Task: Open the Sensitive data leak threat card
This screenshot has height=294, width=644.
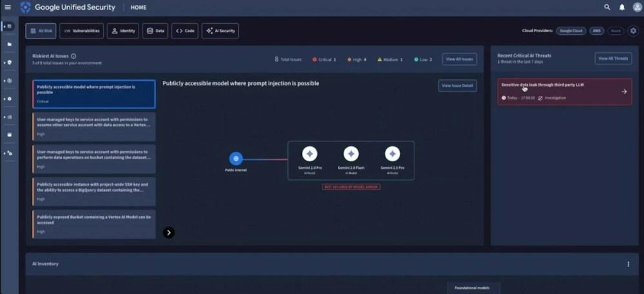Action: [x=564, y=92]
